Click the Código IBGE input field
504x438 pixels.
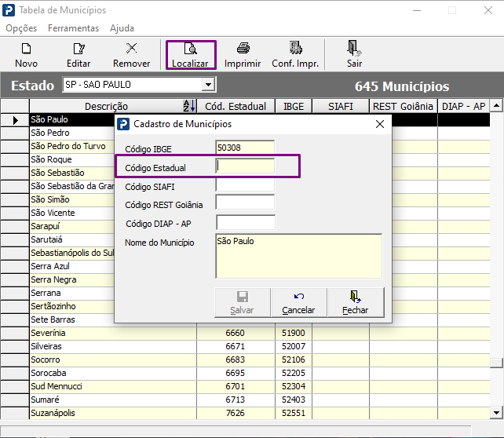245,148
